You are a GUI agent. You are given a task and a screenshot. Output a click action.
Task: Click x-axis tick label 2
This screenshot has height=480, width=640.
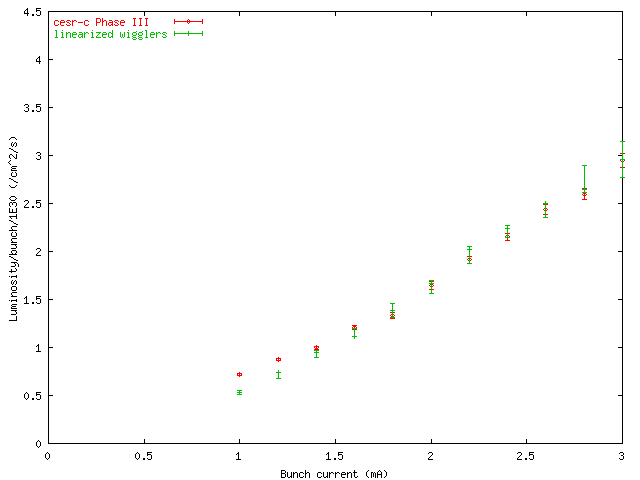click(x=431, y=456)
